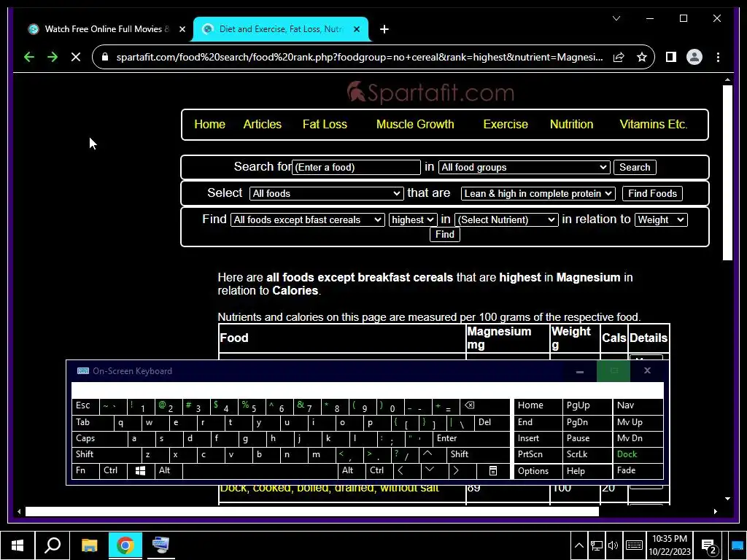The width and height of the screenshot is (747, 560).
Task: Open the Chrome profile avatar
Action: [x=694, y=57]
